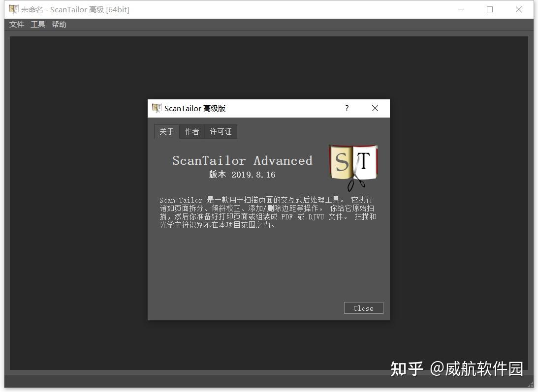Open the 文件 menu
The width and height of the screenshot is (538, 392).
(17, 24)
